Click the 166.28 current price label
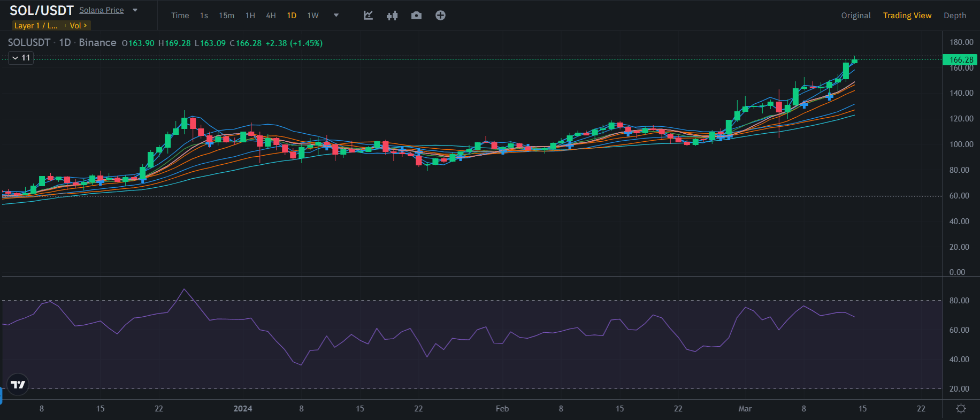Image resolution: width=980 pixels, height=420 pixels. point(960,60)
